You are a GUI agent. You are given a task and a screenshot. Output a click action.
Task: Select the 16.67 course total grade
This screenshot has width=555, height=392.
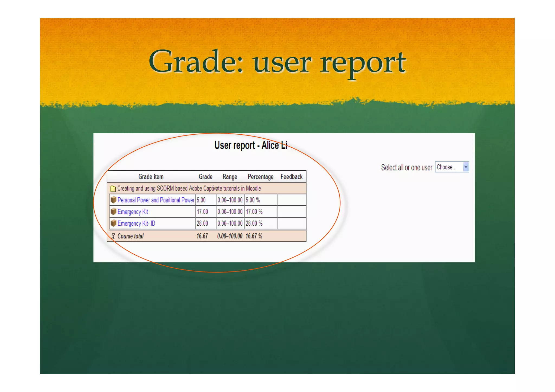[202, 236]
